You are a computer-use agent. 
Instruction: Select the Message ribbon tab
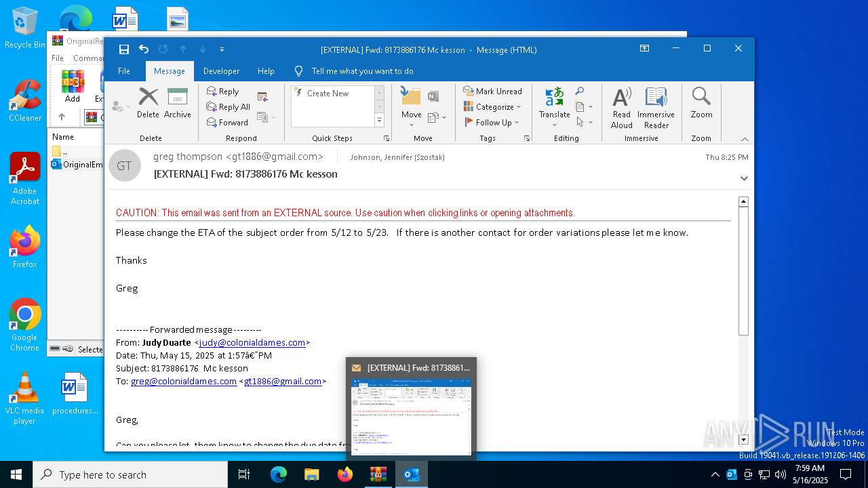click(170, 71)
